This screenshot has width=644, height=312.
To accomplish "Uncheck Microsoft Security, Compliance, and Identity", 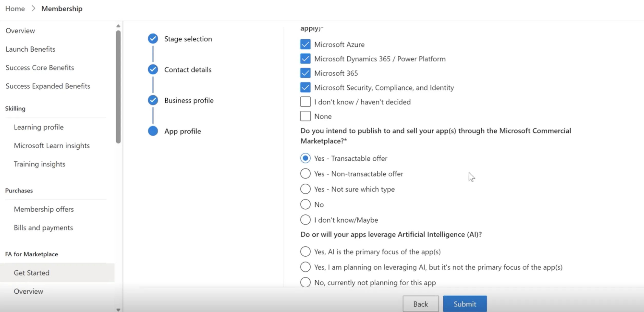I will coord(305,87).
